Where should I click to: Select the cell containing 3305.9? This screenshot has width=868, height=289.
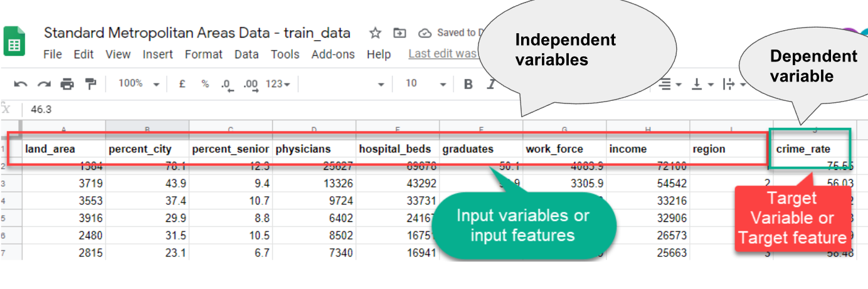point(564,184)
